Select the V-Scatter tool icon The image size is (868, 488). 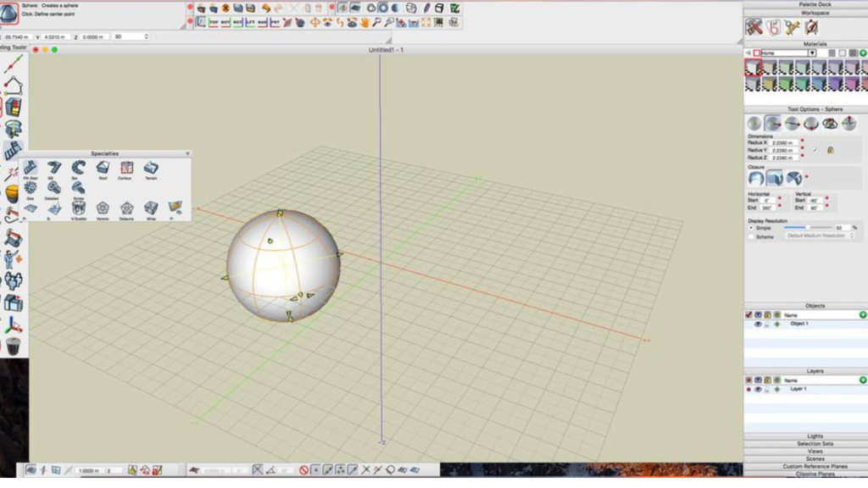click(78, 208)
